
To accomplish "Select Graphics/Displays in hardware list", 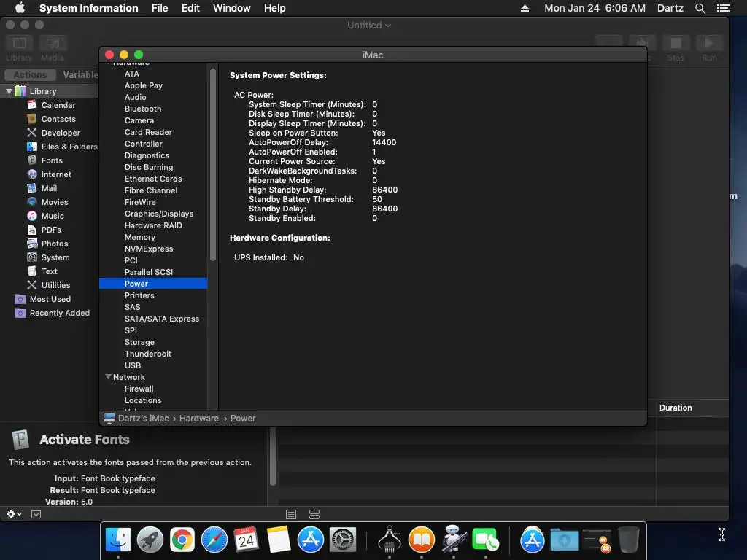I will [x=158, y=214].
